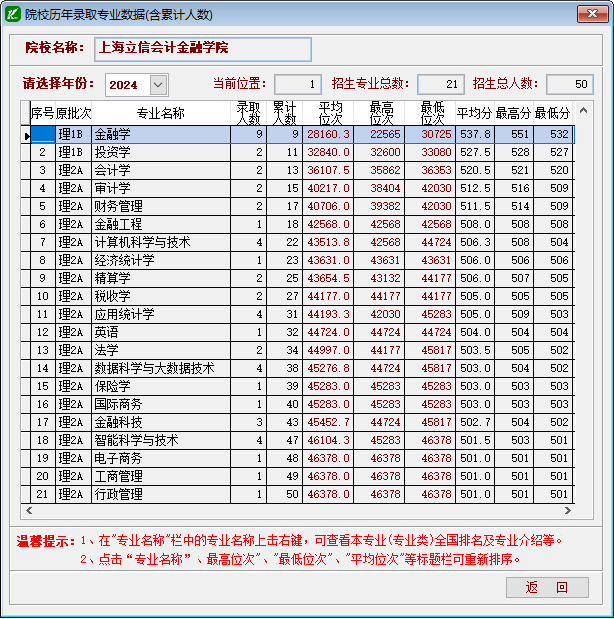The image size is (614, 619).
Task: Select the 税收学 major cell
Action: click(x=161, y=296)
